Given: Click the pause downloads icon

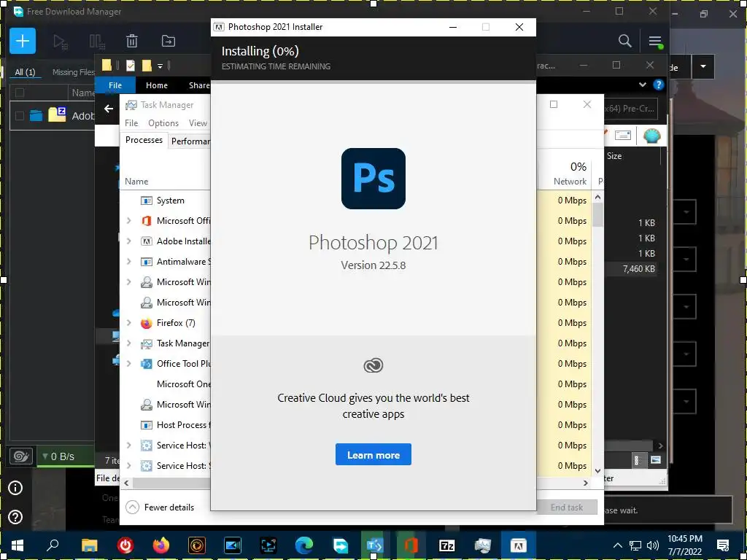Looking at the screenshot, I should 97,42.
